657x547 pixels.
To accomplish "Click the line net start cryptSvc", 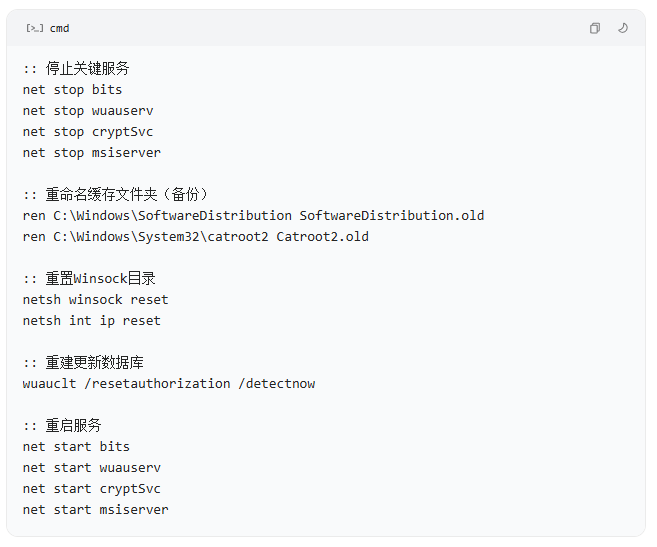I will pos(92,489).
